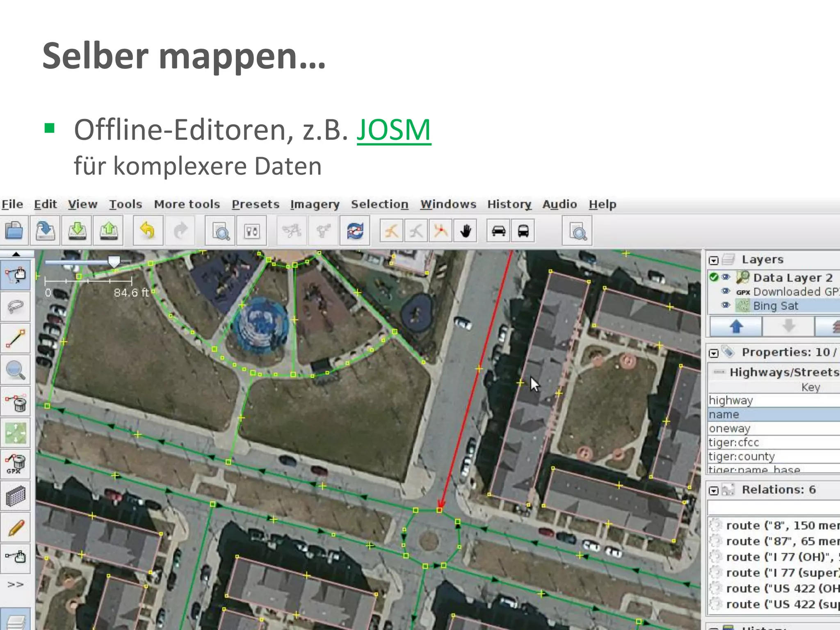Toggle visibility of Bing Sat layer
This screenshot has width=840, height=630.
726,305
